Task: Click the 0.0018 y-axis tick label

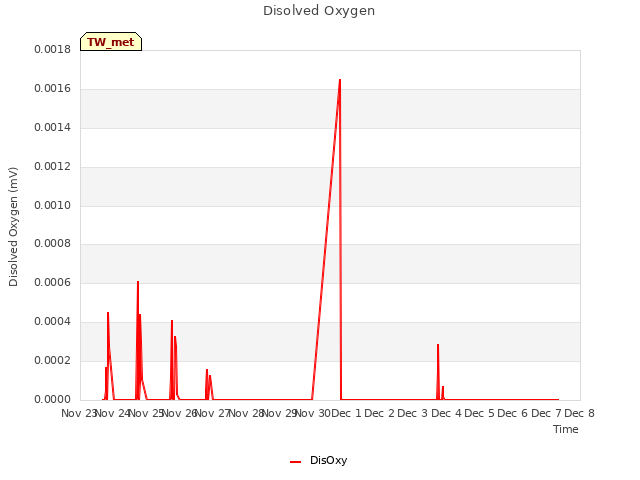Action: click(52, 49)
